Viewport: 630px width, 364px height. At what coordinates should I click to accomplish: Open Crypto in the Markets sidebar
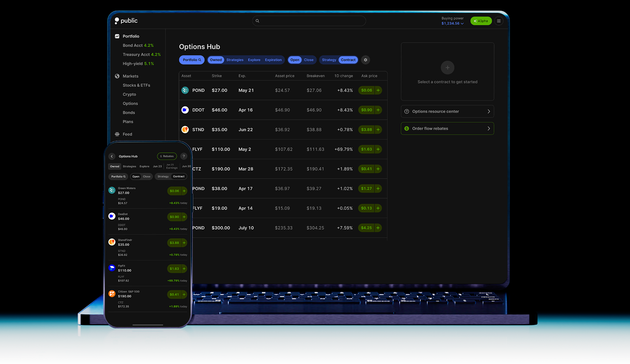point(129,94)
